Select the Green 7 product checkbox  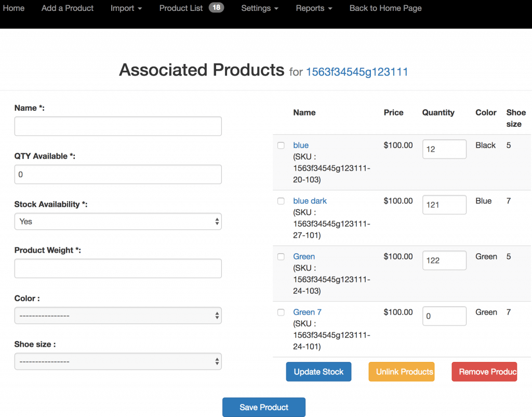click(281, 312)
